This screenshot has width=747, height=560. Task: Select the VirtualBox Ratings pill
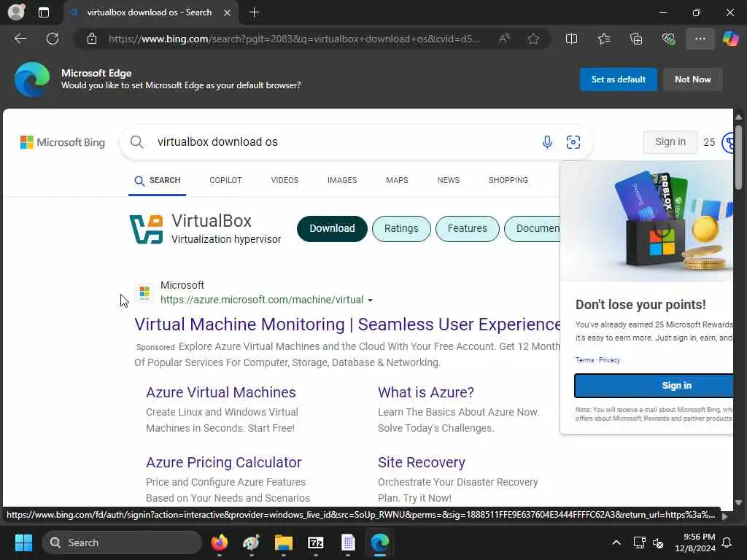pyautogui.click(x=401, y=228)
